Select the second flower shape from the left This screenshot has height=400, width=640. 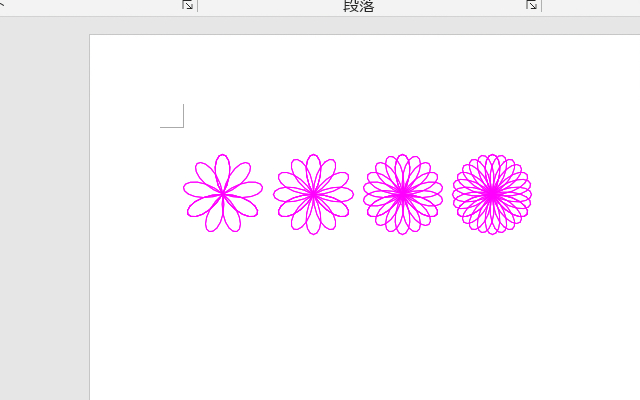[313, 194]
